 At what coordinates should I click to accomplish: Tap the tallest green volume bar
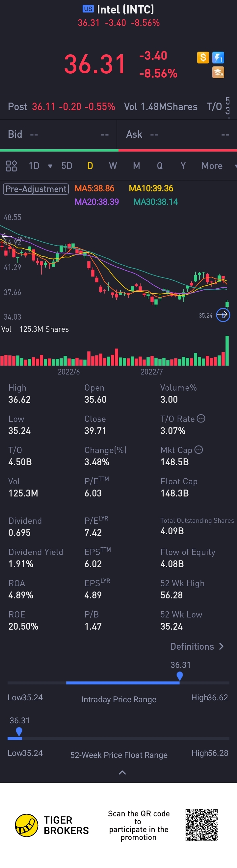tap(227, 350)
